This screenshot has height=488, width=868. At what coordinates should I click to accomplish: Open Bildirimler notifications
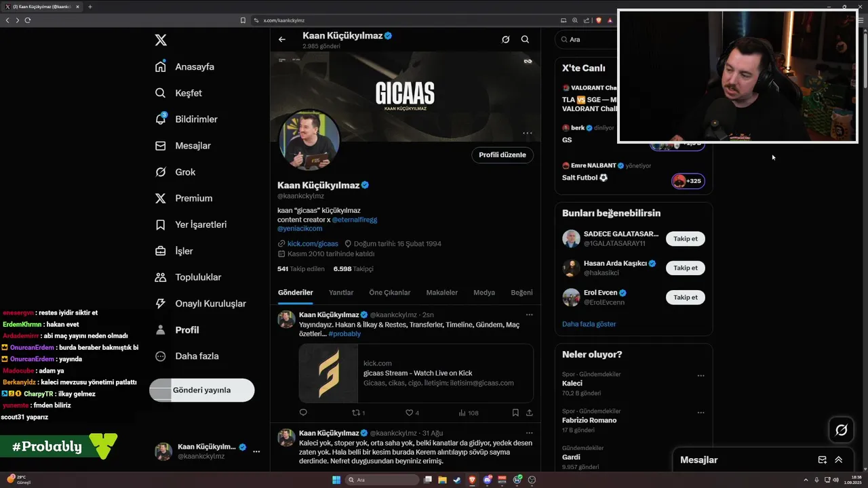[x=186, y=119]
